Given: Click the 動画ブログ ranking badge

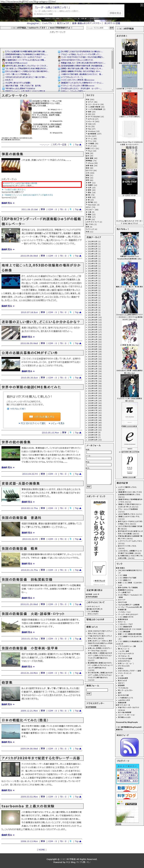Looking at the screenshot, I should pos(127,788).
